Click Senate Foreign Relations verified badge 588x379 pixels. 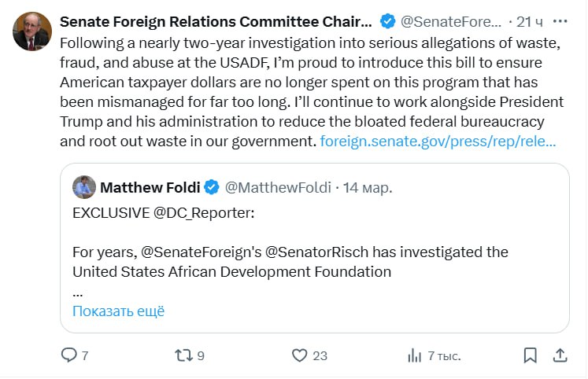(x=387, y=20)
